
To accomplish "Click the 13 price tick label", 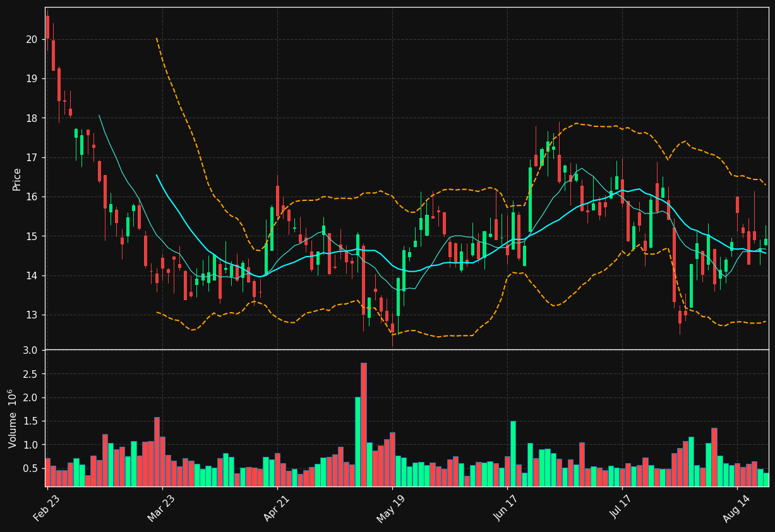I will (32, 315).
